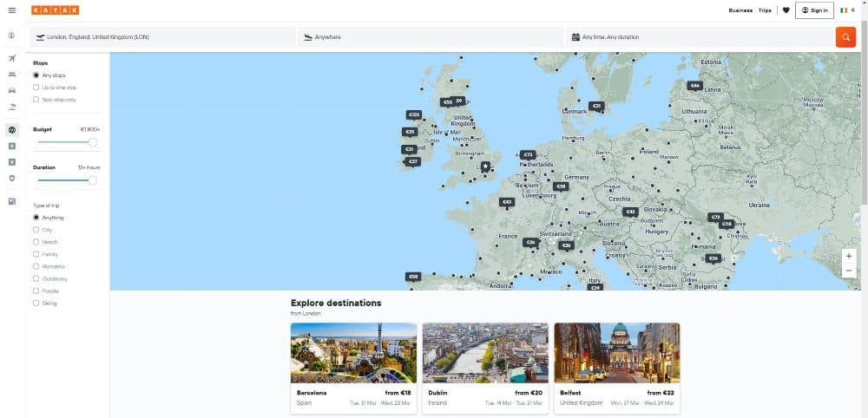Choose Beach as type of trip
This screenshot has height=418, width=868.
pos(36,242)
